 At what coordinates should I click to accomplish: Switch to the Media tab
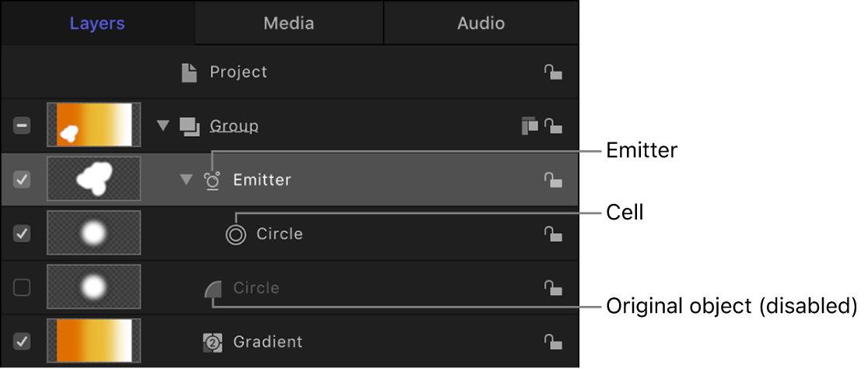tap(289, 23)
